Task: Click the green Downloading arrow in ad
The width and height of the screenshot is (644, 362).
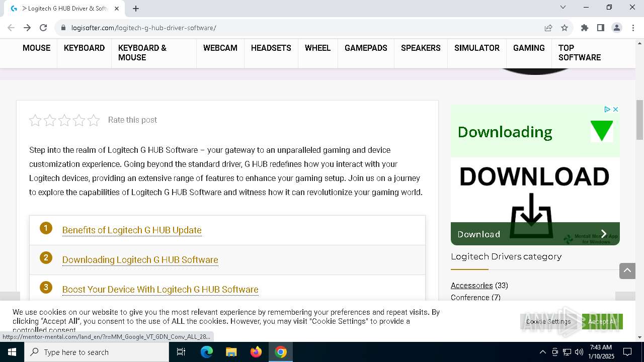Action: [x=601, y=131]
